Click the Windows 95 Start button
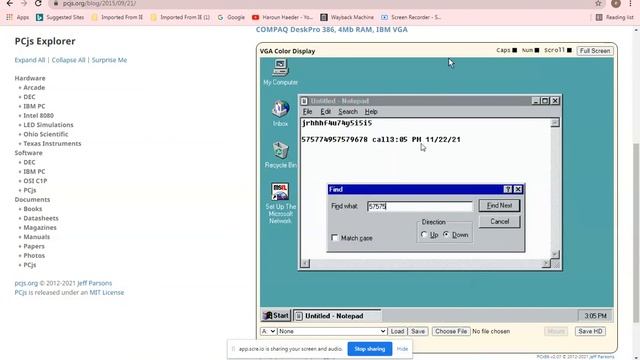This screenshot has height=360, width=640. [276, 316]
